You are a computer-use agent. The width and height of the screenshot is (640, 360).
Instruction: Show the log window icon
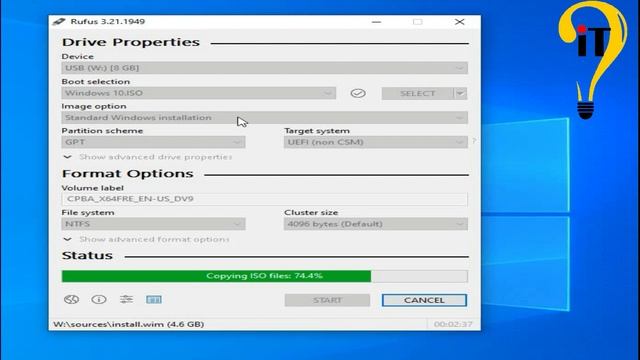click(154, 300)
